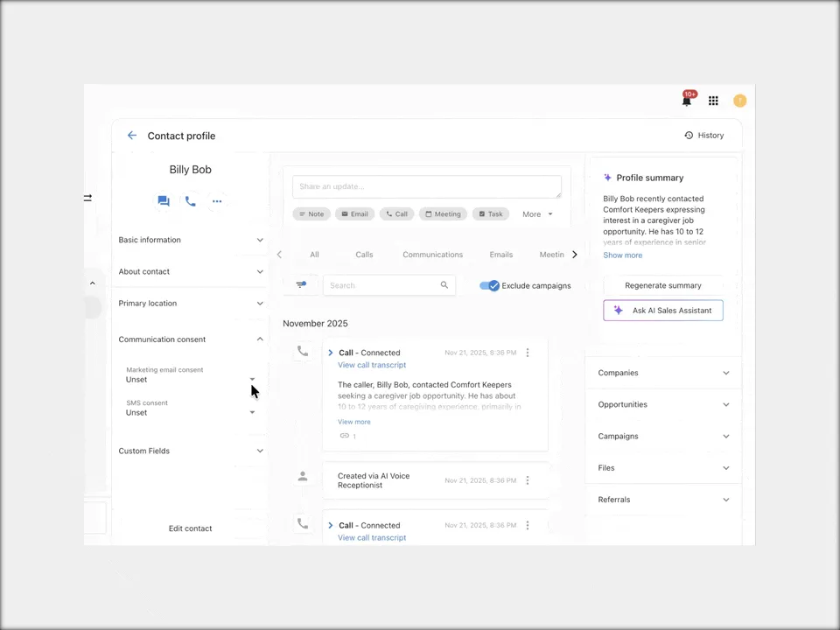The width and height of the screenshot is (840, 630).
Task: Click the phone icon beside the first call entry
Action: pos(303,351)
